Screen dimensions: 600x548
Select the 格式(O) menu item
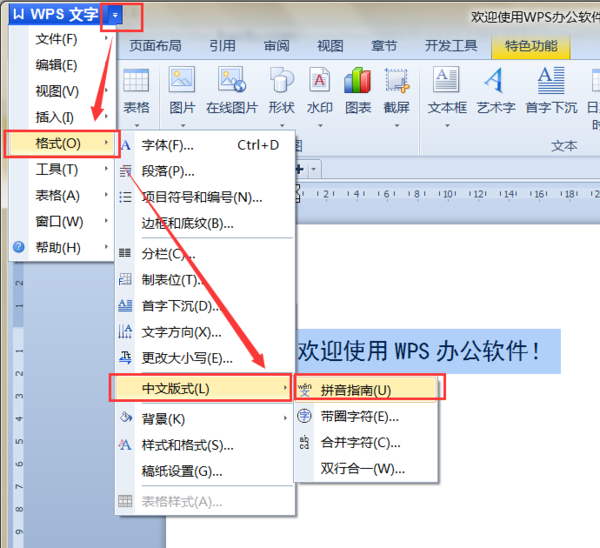click(62, 144)
